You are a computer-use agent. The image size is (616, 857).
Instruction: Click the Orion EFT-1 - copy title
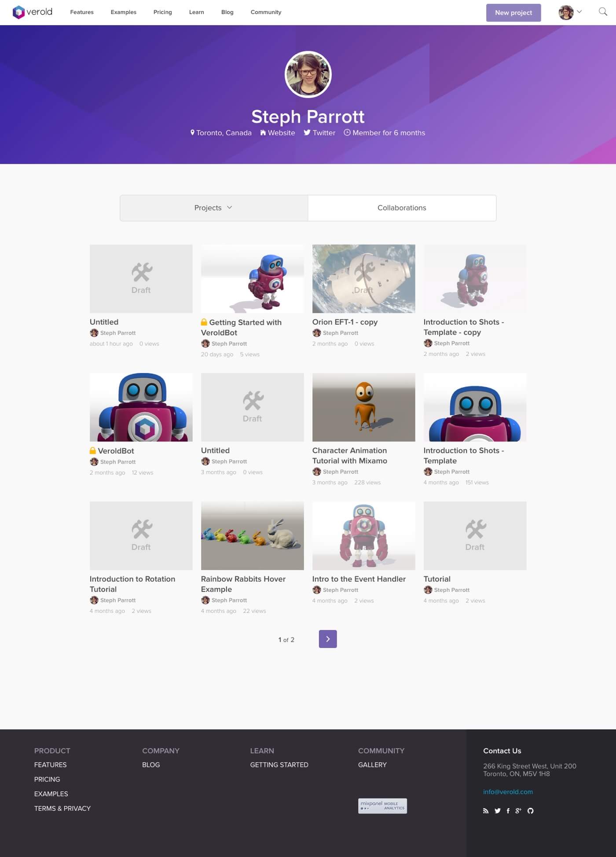pos(345,322)
